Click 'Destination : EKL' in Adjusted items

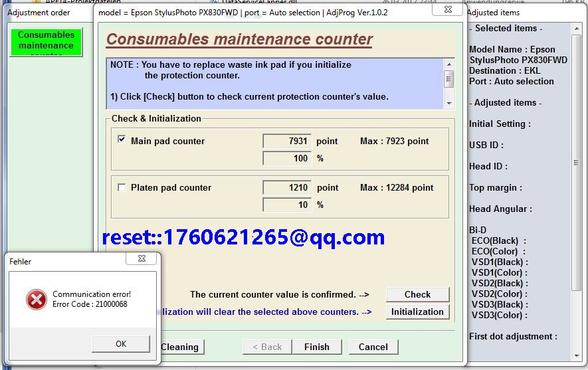[505, 71]
